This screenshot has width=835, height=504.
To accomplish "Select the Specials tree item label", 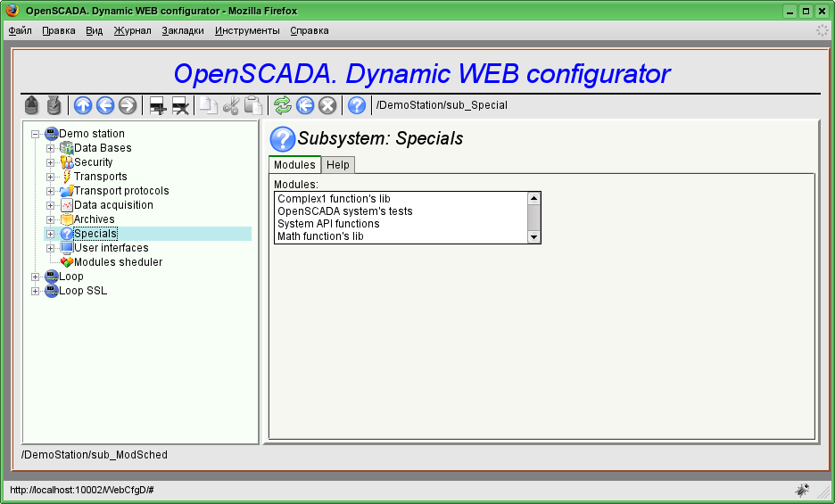I will (x=95, y=234).
